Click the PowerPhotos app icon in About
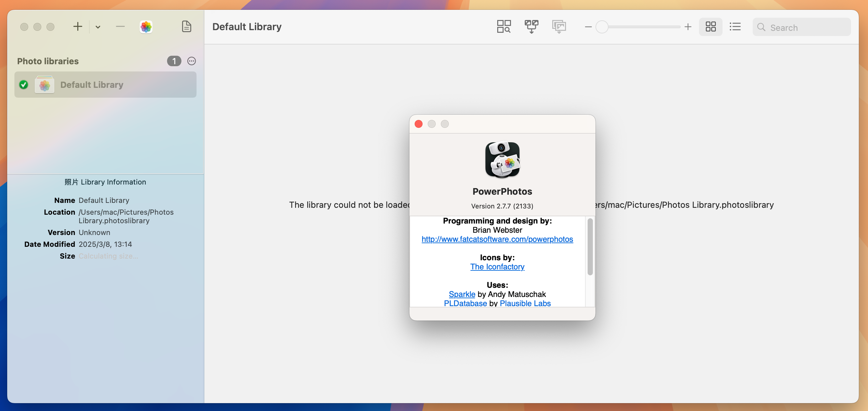The height and width of the screenshot is (411, 868). tap(502, 159)
